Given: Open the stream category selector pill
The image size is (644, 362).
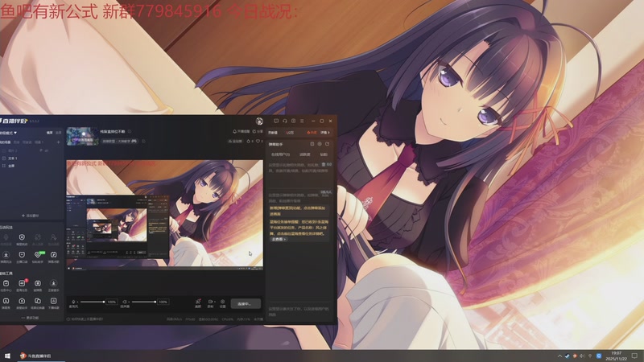Looking at the screenshot, I should [119, 142].
